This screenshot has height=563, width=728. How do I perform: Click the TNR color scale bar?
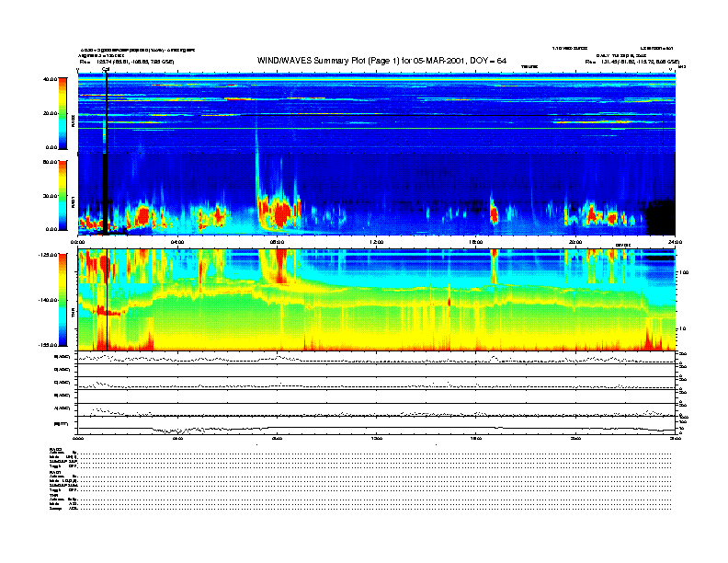(x=63, y=300)
